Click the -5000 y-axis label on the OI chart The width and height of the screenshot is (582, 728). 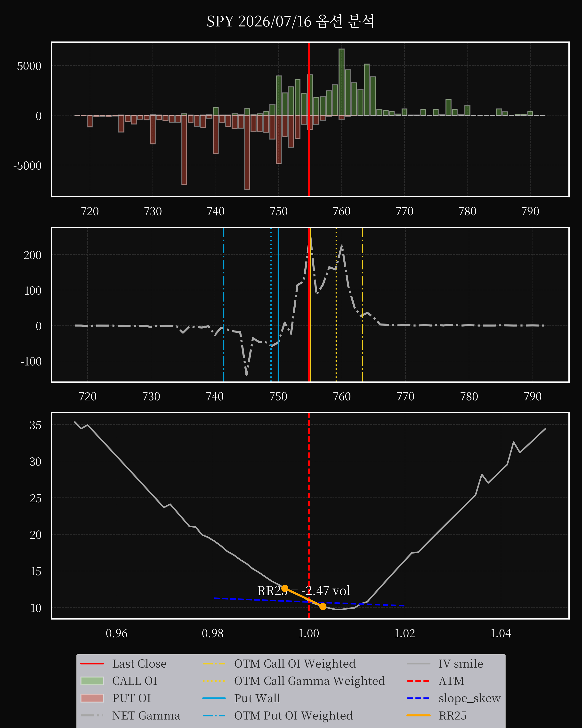click(x=27, y=166)
